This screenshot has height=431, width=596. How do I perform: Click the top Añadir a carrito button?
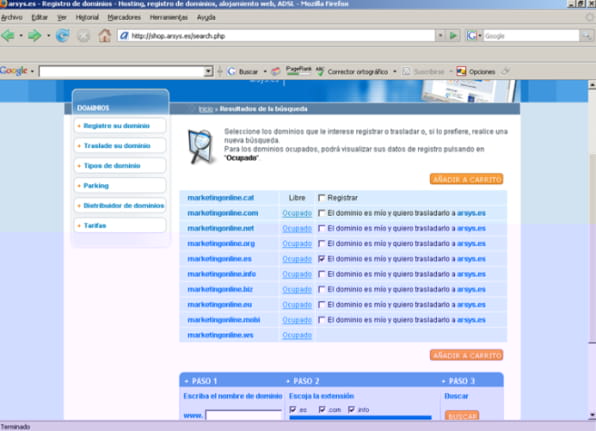click(466, 179)
